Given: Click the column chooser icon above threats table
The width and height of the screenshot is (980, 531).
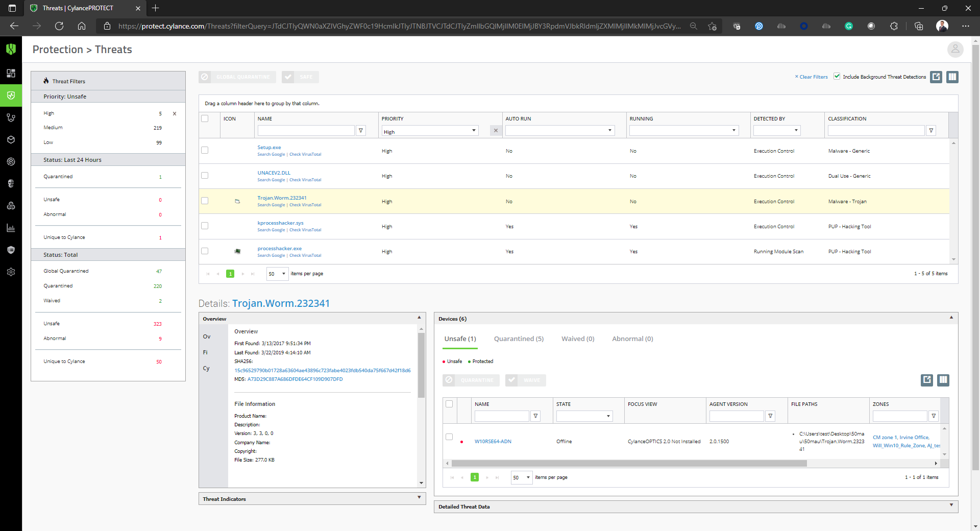Looking at the screenshot, I should pos(952,77).
